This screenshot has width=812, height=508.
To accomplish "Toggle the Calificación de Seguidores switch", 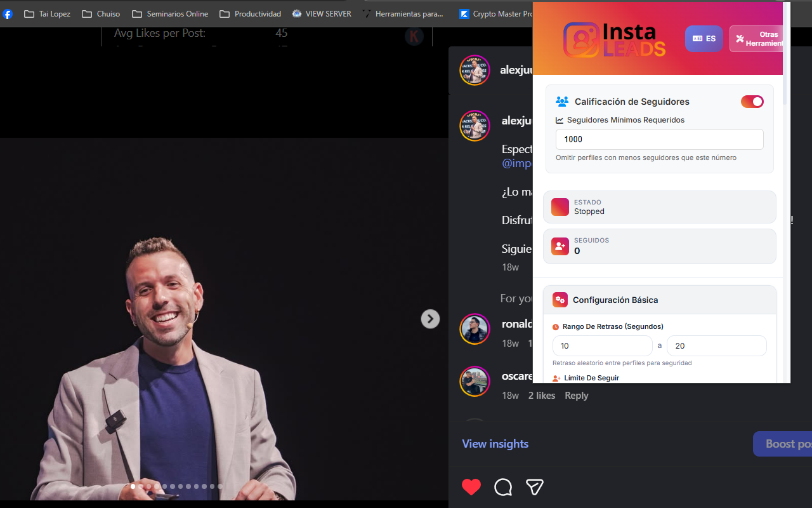I will (x=752, y=102).
